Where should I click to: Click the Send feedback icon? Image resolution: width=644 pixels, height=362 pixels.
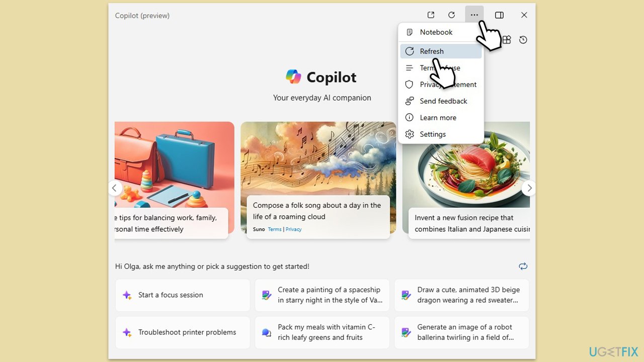click(410, 101)
